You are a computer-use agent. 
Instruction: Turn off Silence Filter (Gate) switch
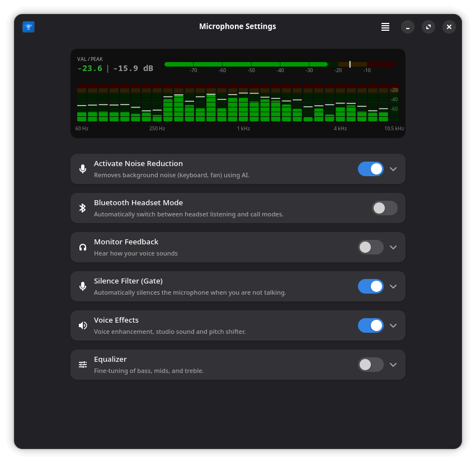(371, 286)
